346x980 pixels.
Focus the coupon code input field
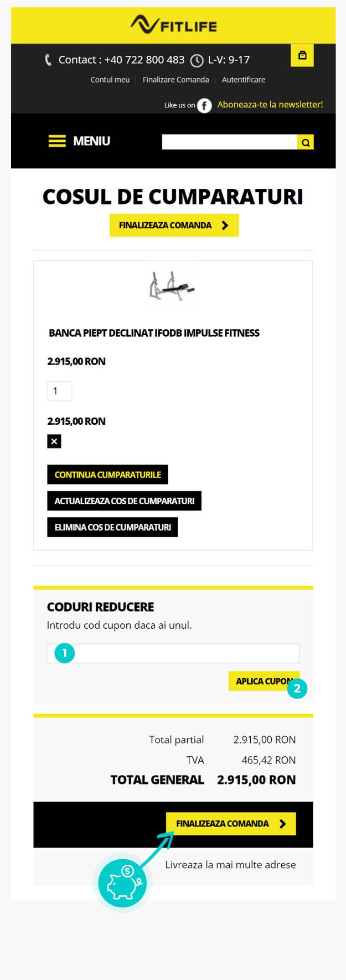click(183, 654)
